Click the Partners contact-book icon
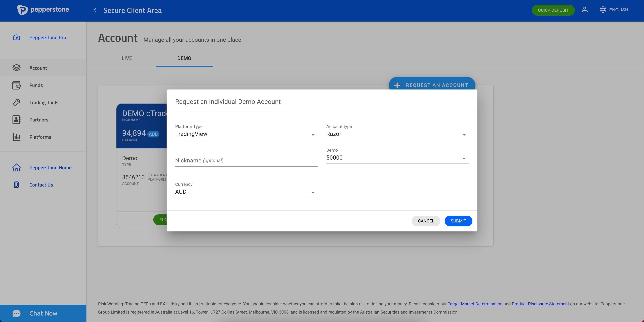Screen dimensions: 644x322 [17, 119]
